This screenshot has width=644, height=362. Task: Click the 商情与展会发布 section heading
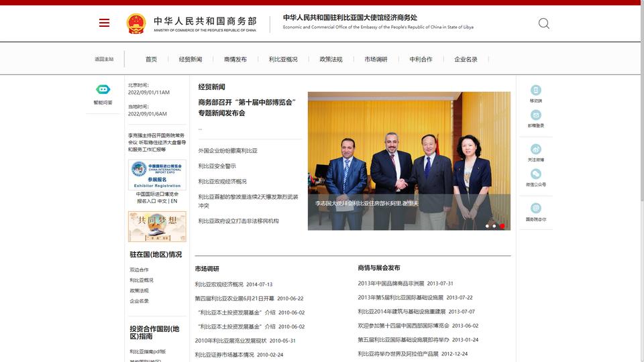tap(378, 267)
